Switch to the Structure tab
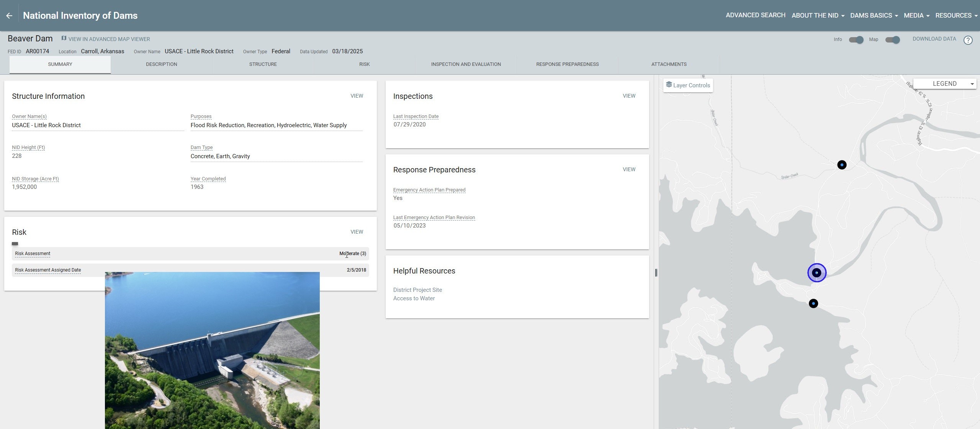 point(263,64)
